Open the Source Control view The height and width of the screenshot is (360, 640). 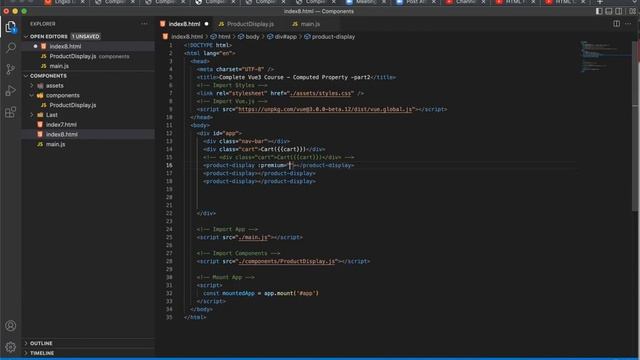11,69
